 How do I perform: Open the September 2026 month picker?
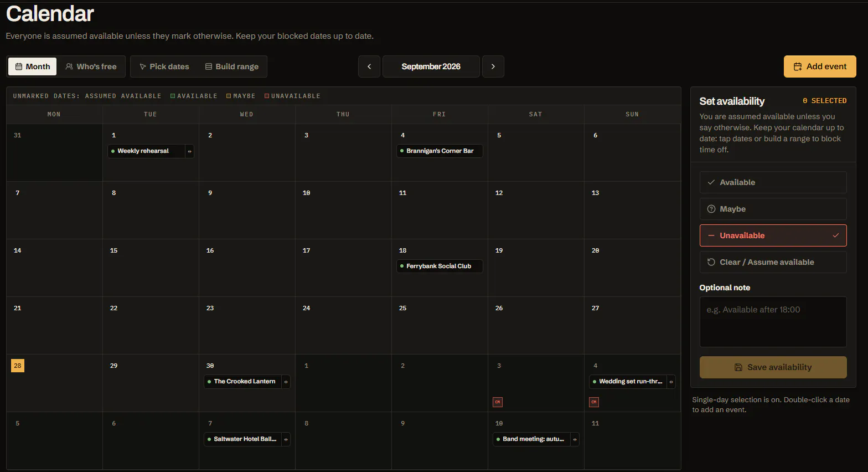point(431,66)
